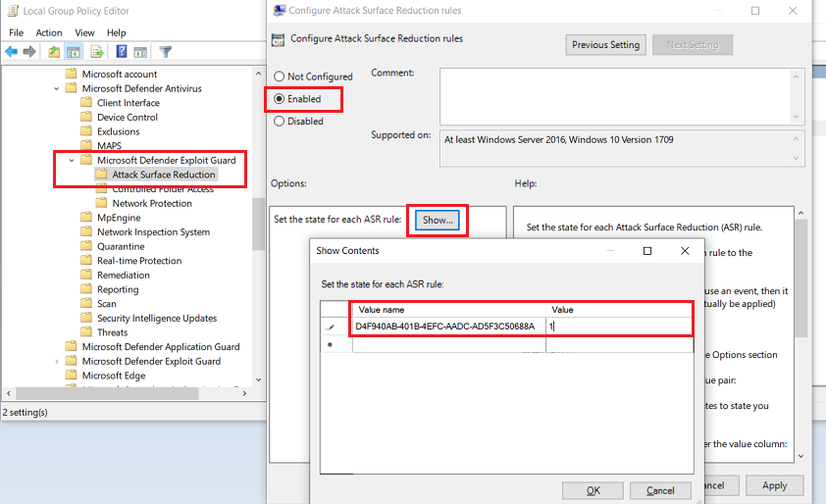Screen dimensions: 826x504
Task: Choose the Disabled radio option
Action: pos(280,122)
